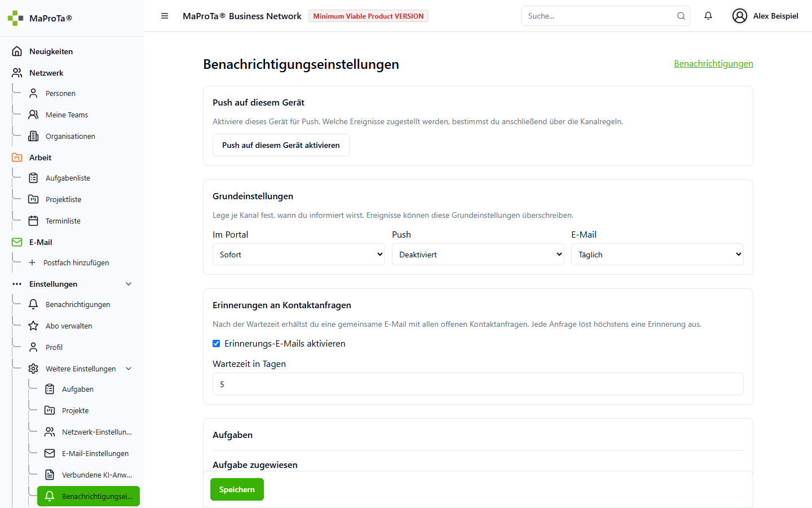Click the hamburger menu icon in header
This screenshot has height=508, width=812.
click(x=165, y=16)
